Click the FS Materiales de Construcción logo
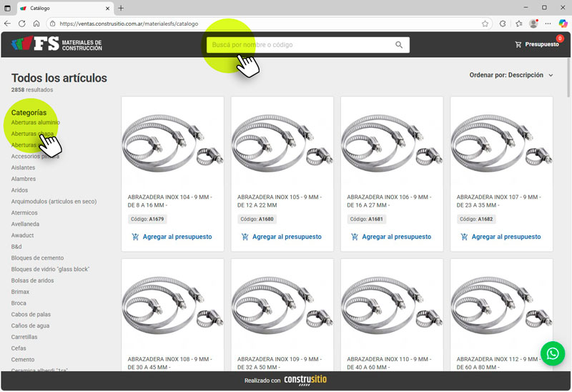 click(x=57, y=44)
